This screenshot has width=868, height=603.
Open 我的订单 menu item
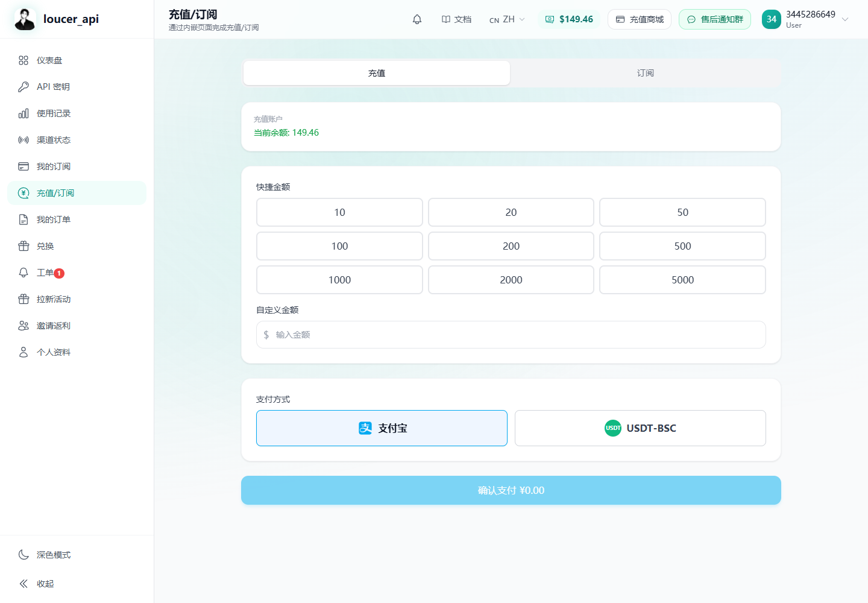pos(77,219)
